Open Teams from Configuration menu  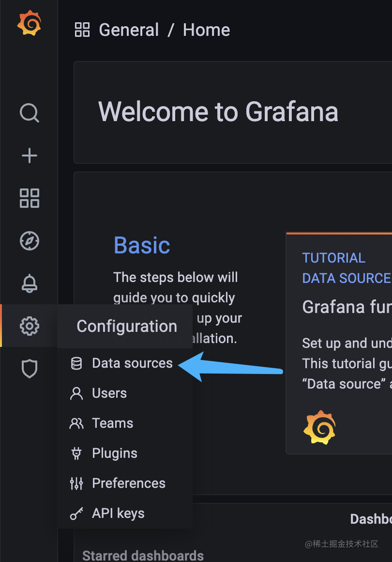tap(112, 423)
